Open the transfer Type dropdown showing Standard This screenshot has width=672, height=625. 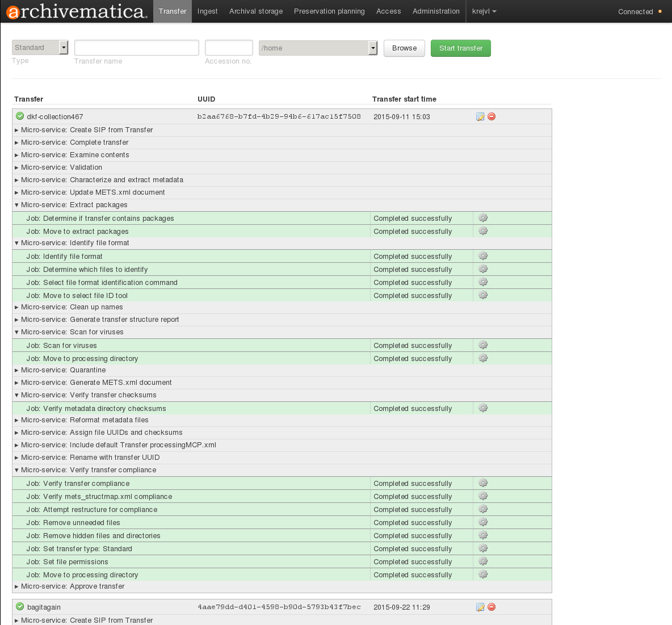40,48
